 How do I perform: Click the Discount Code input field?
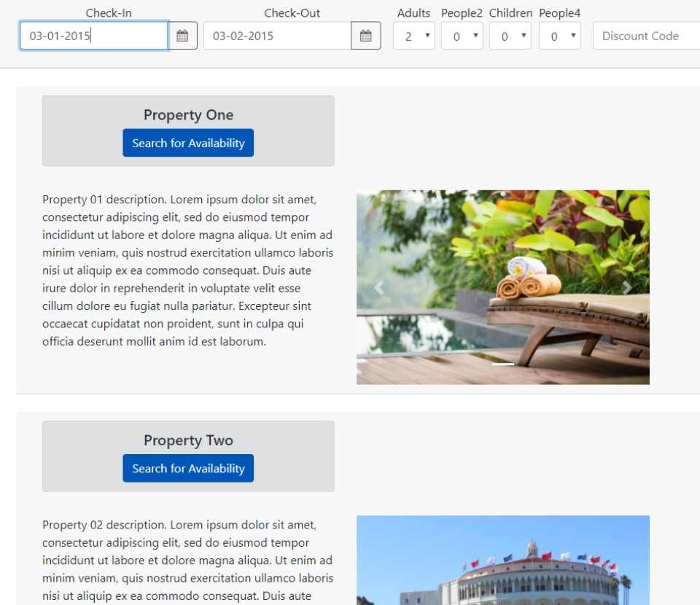[x=647, y=35]
